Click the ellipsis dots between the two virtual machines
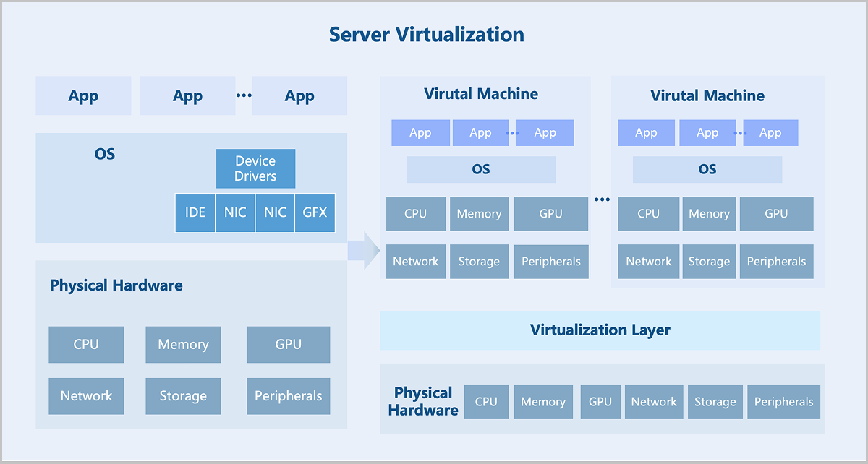Image resolution: width=868 pixels, height=464 pixels. (x=603, y=199)
